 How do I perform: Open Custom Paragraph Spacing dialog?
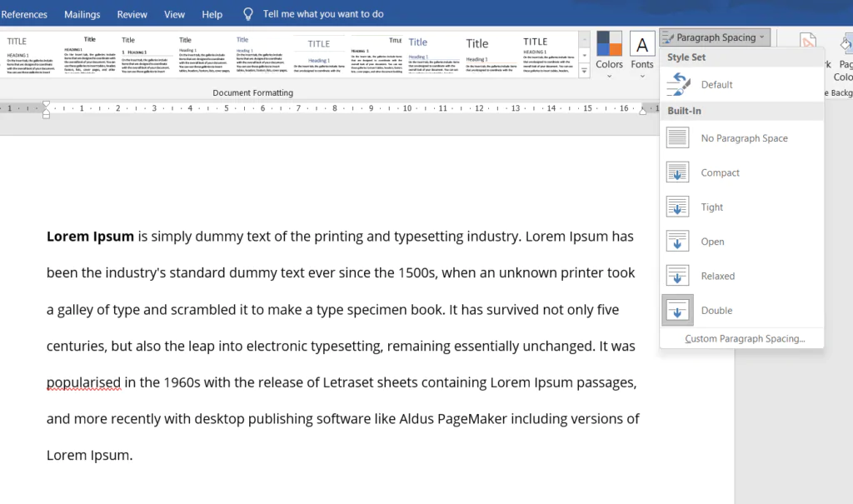pyautogui.click(x=745, y=338)
